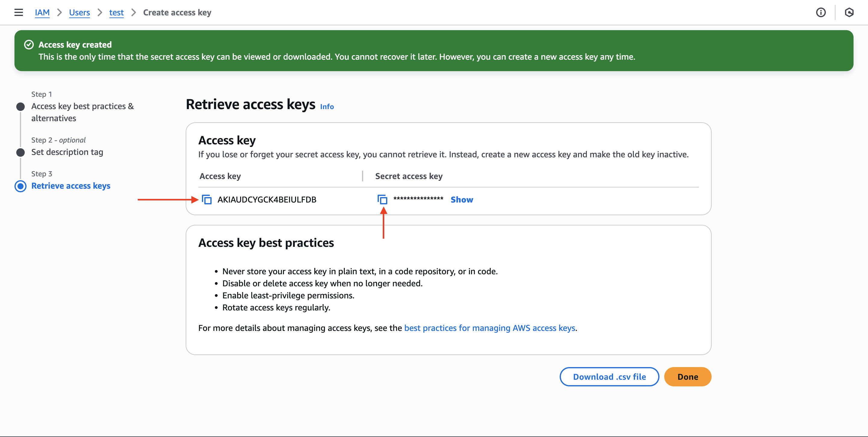
Task: Click the info icon in the top bar
Action: (x=821, y=12)
